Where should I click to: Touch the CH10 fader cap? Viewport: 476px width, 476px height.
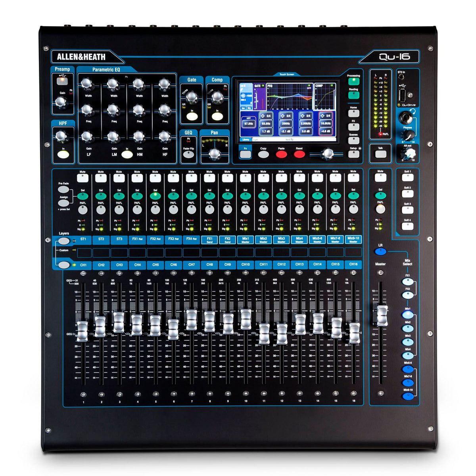click(246, 319)
